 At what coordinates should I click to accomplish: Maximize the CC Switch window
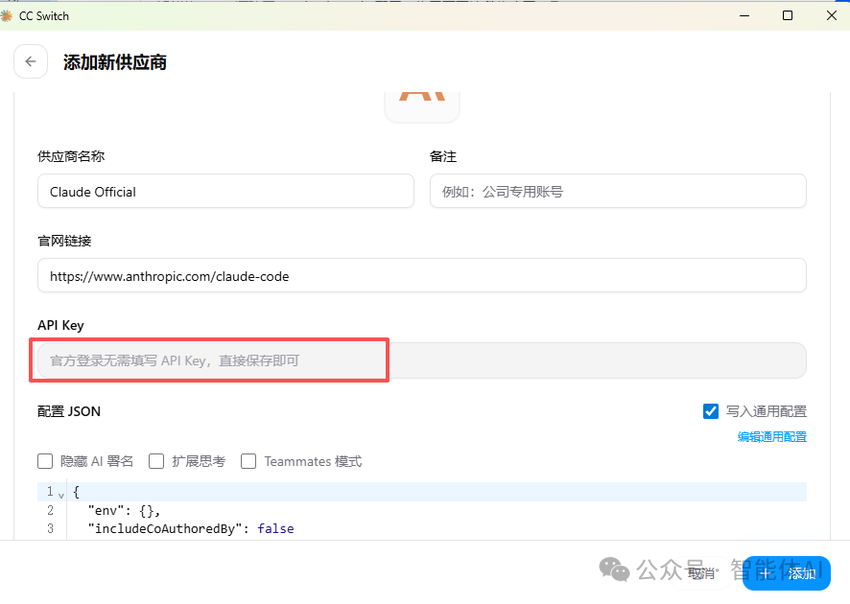[x=789, y=15]
